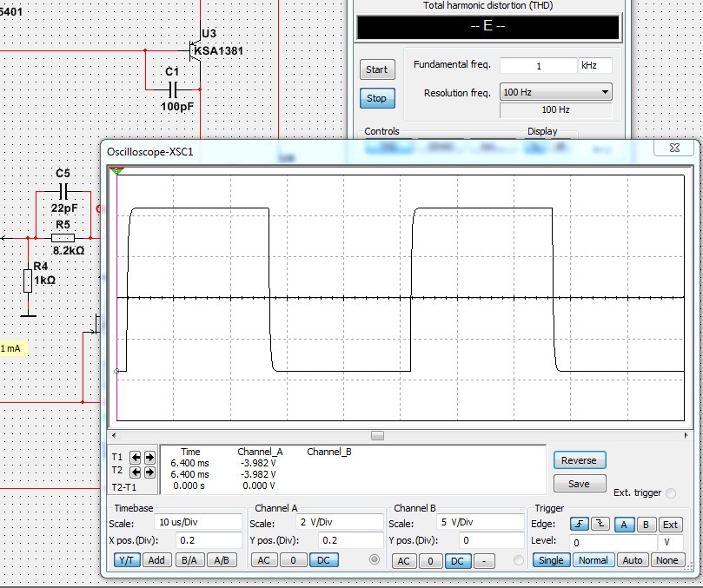Set Channel A coupling to AC
Viewport: 703px width, 588px height.
click(263, 560)
